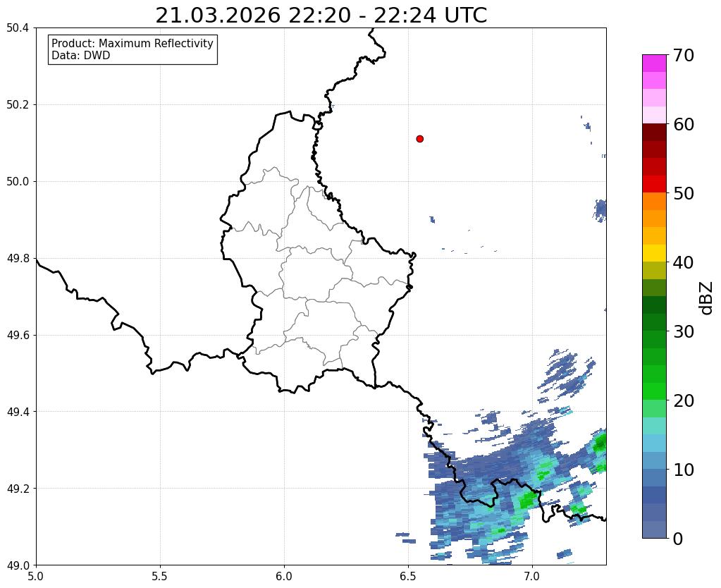Click the latitude axis label '50.4'
The height and width of the screenshot is (588, 721).
point(18,28)
